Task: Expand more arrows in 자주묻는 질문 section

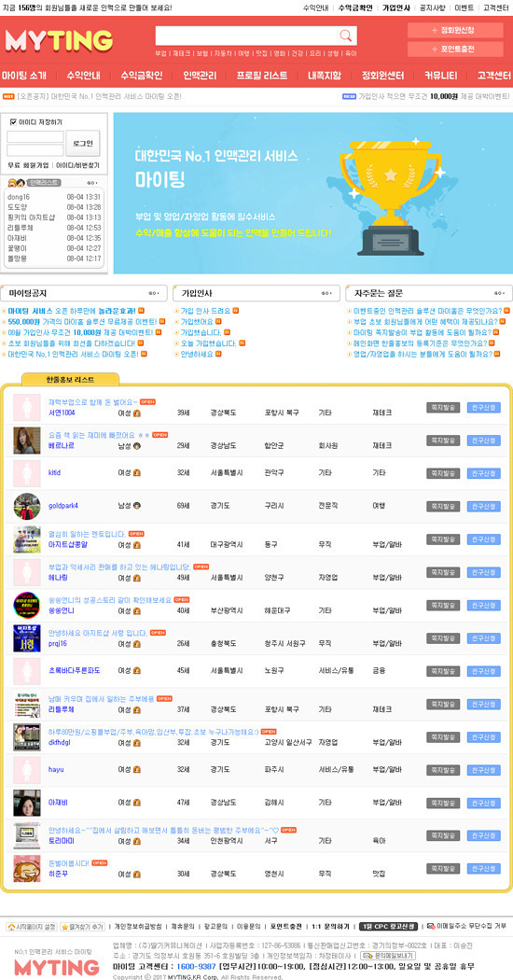Action: coord(499,293)
